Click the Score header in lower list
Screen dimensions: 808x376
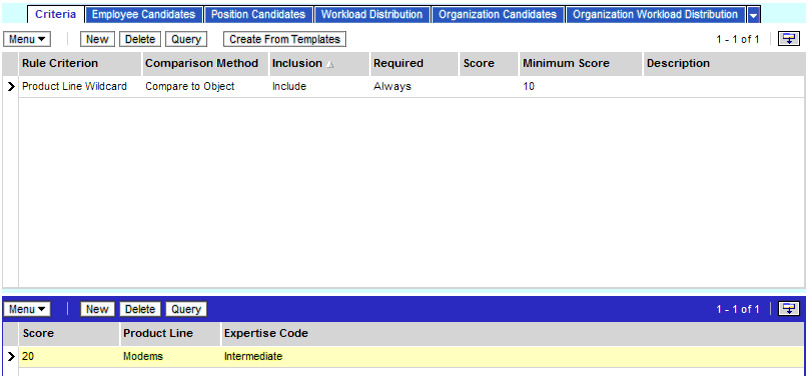click(x=69, y=334)
